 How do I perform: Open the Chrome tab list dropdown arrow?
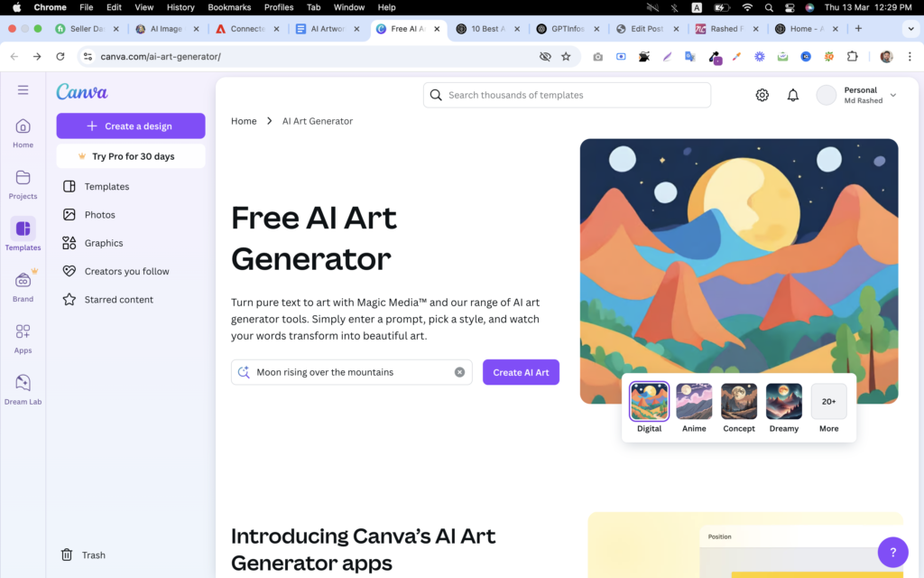(910, 28)
